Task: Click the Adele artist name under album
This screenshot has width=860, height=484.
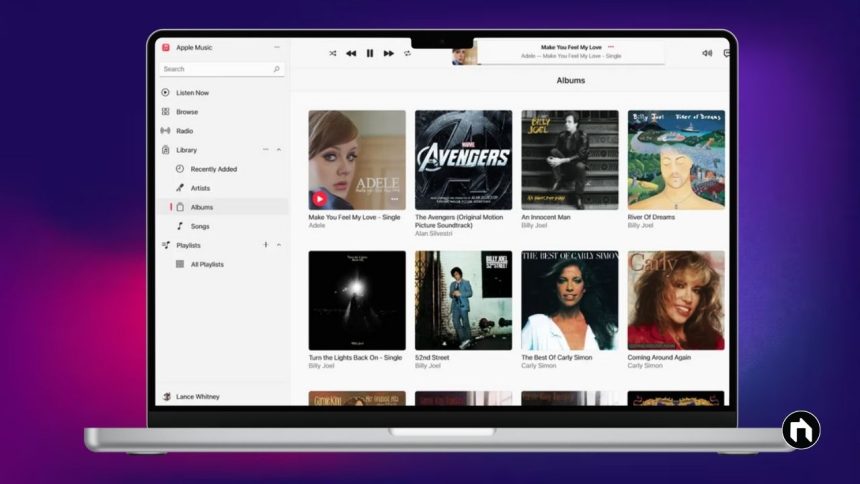Action: point(316,226)
